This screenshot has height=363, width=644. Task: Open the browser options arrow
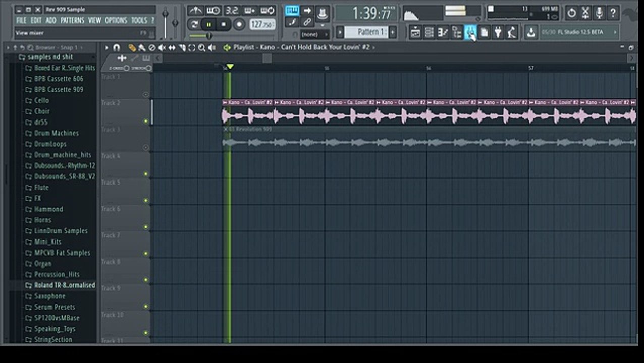8,48
